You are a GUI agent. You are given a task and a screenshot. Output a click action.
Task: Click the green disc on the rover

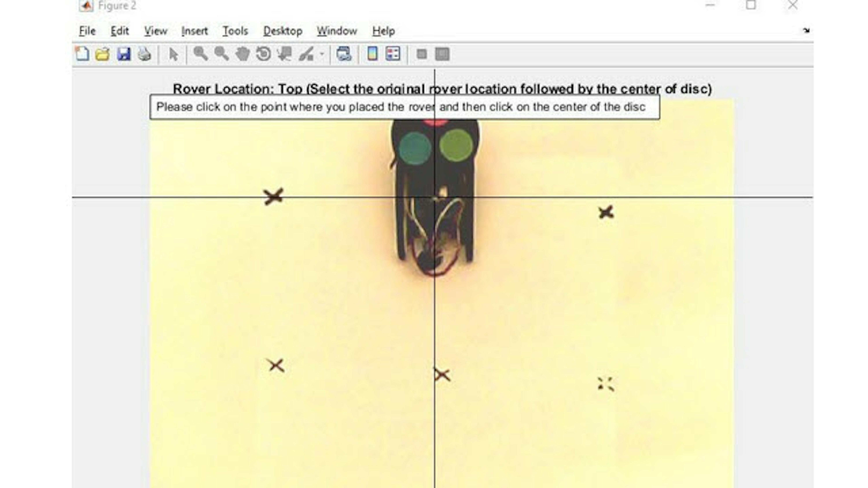coord(456,145)
